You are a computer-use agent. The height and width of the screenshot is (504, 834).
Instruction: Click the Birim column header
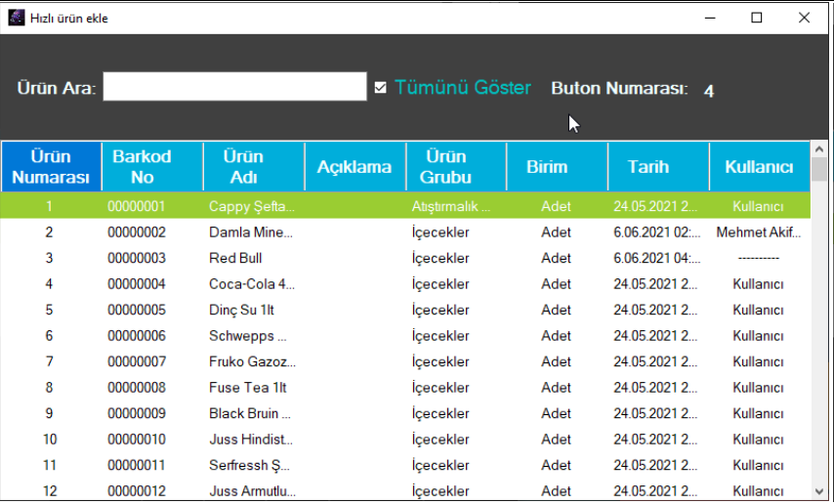pyautogui.click(x=557, y=167)
